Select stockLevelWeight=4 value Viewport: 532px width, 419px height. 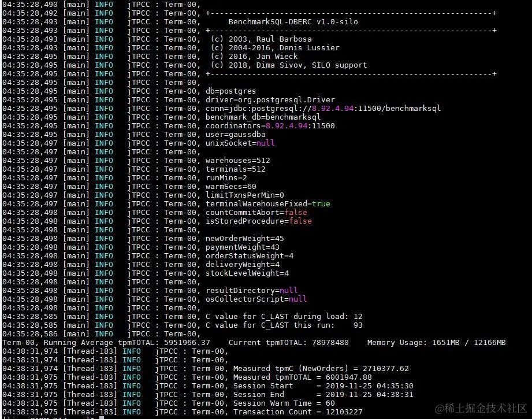click(x=247, y=273)
